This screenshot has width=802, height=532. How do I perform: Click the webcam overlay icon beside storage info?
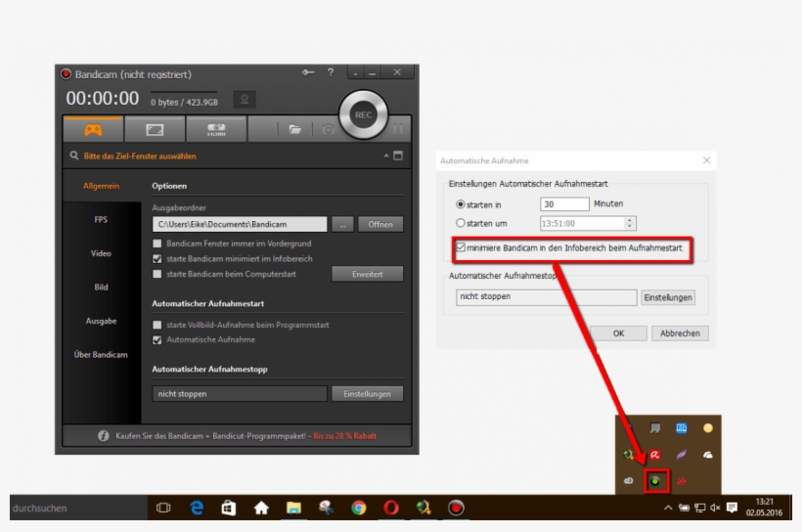pyautogui.click(x=244, y=99)
